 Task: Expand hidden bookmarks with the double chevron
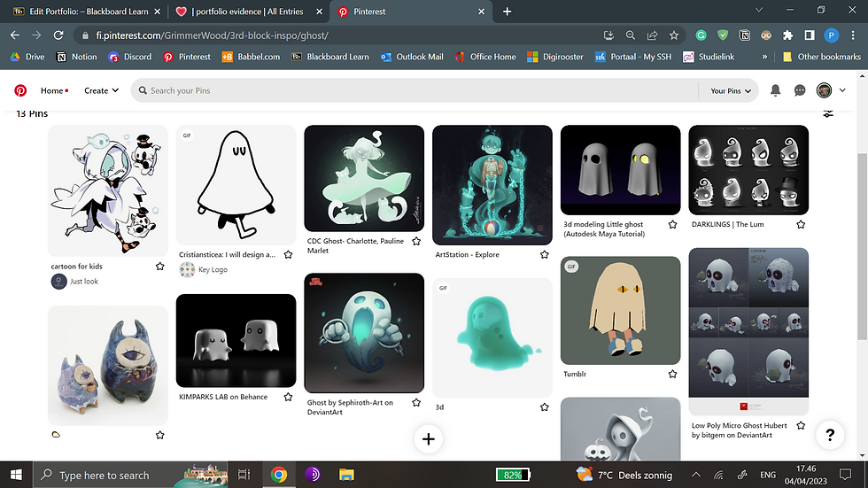pyautogui.click(x=764, y=57)
